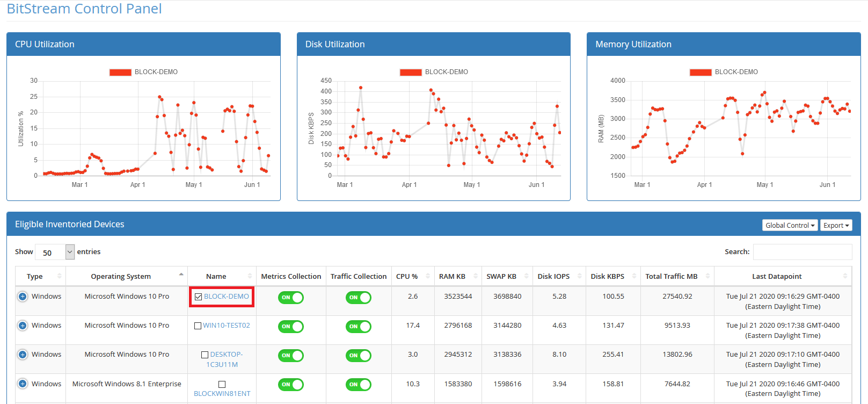Sort by Last Datapoint column header
This screenshot has height=404, width=868.
[776, 276]
